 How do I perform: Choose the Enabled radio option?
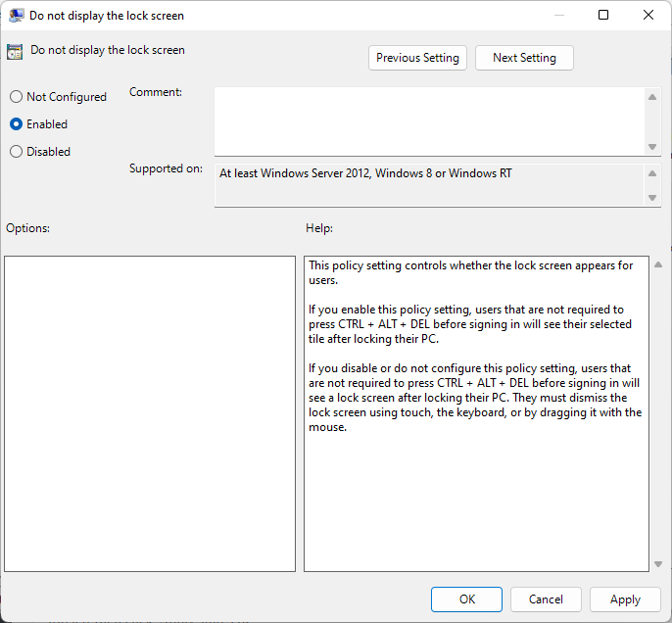coord(16,124)
